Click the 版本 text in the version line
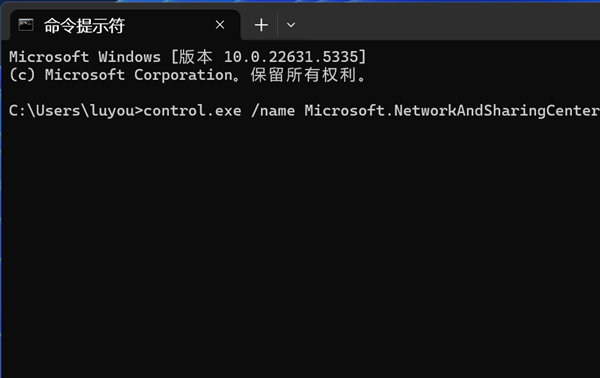Viewport: 600px width, 378px height. point(195,57)
